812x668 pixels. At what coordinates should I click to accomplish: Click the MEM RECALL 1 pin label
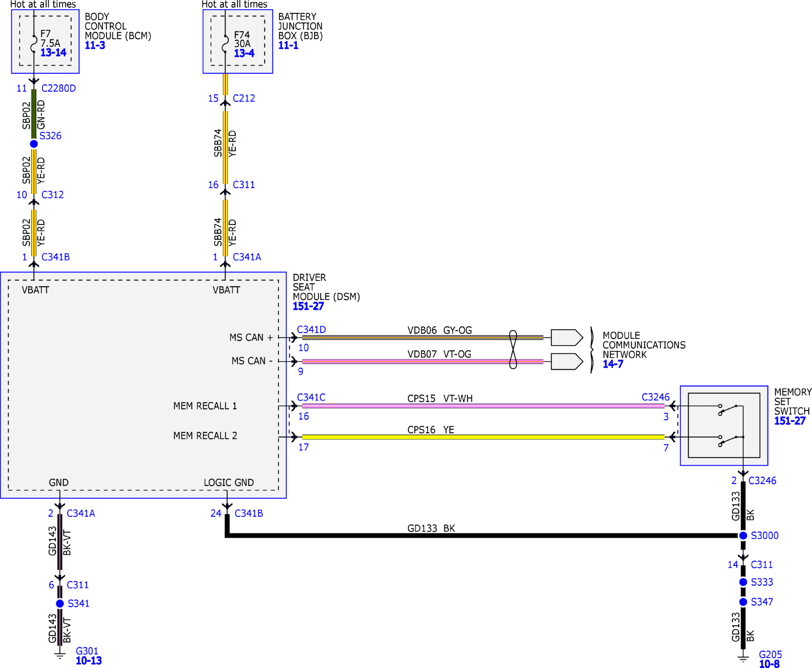[205, 406]
